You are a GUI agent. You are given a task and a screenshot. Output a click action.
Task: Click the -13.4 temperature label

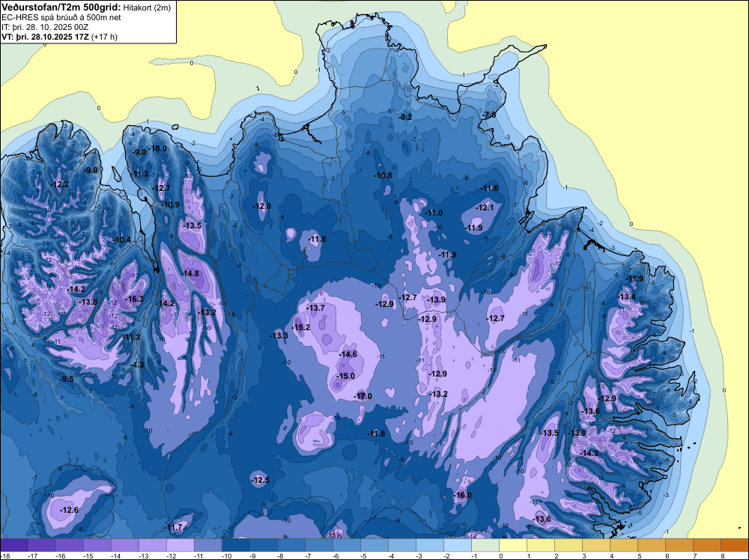tap(627, 297)
